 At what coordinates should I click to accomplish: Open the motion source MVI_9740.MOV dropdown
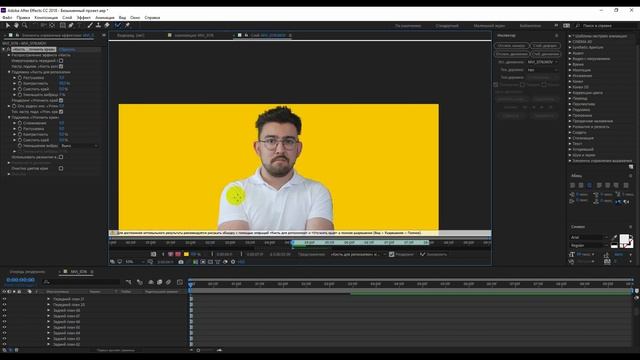[x=542, y=62]
